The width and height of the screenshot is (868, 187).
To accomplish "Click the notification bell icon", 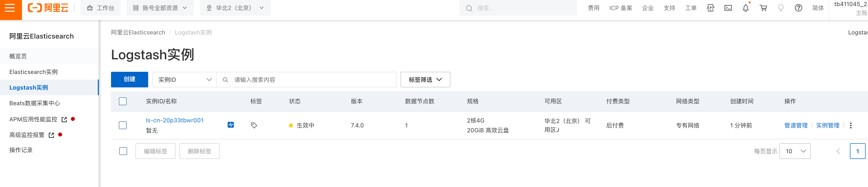I will 746,8.
